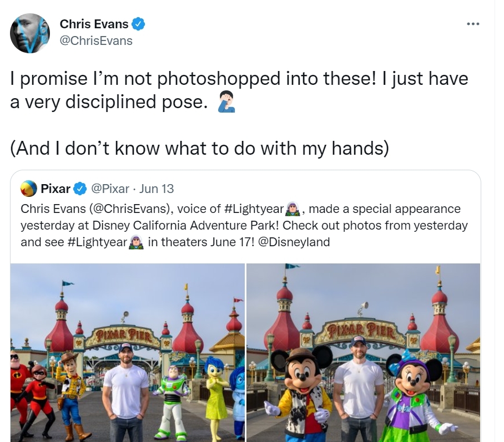Open the Pixar account name in quoted tweet

pyautogui.click(x=56, y=189)
